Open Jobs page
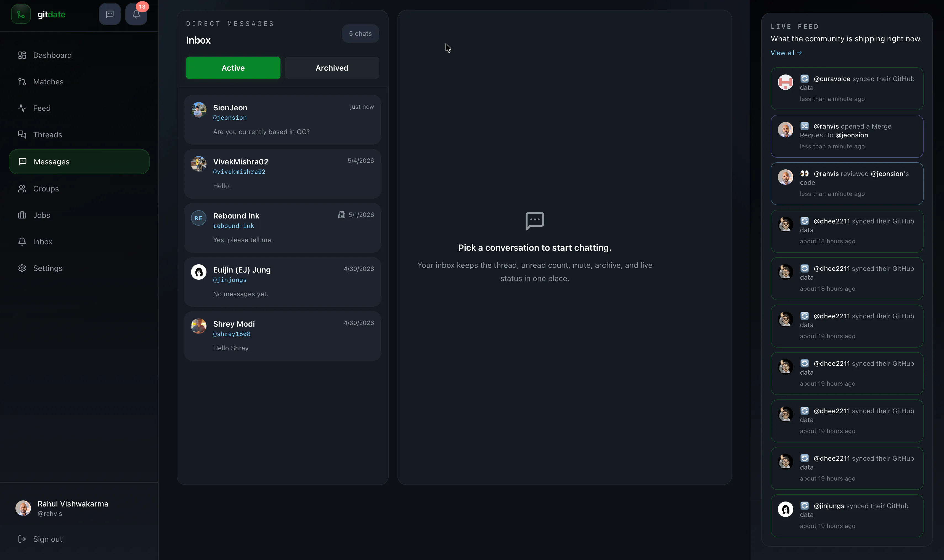 79,215
